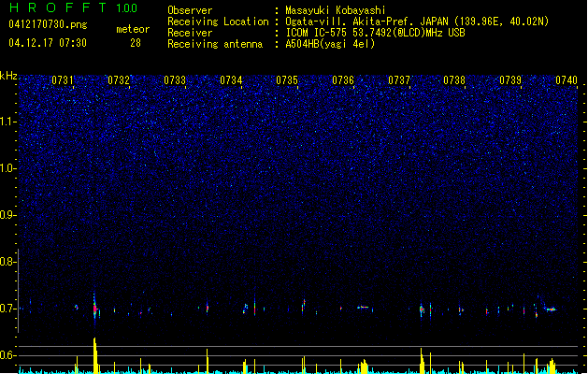Viewport: 588px width, 374px height.
Task: Click the long horizontal echo just after 0736
Action: [x=364, y=308]
